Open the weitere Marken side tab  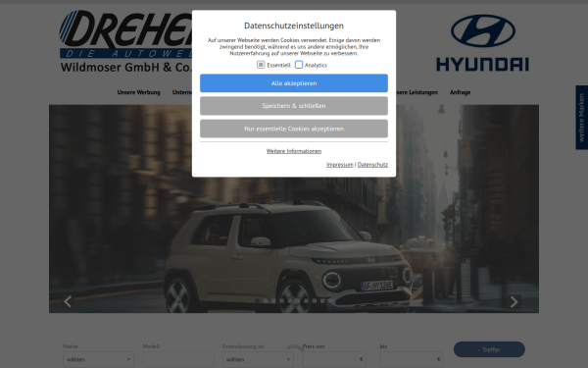pyautogui.click(x=581, y=118)
